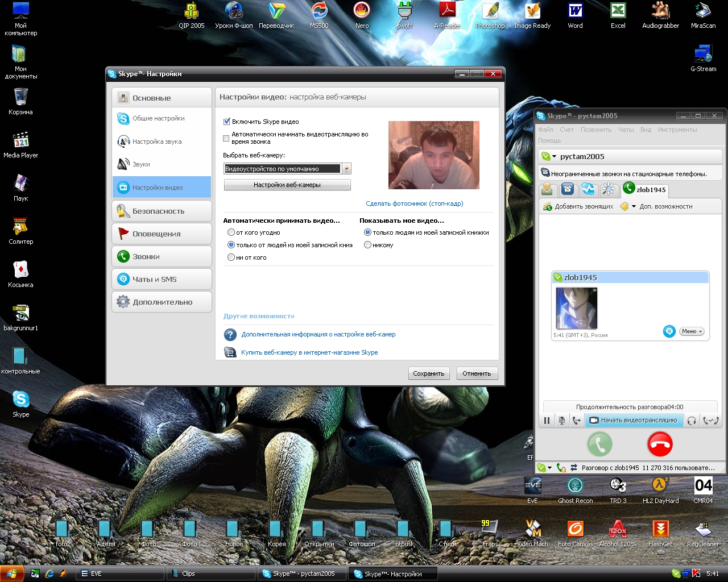Enable automatic video start during calls checkbox
728x582 pixels.
(x=226, y=138)
